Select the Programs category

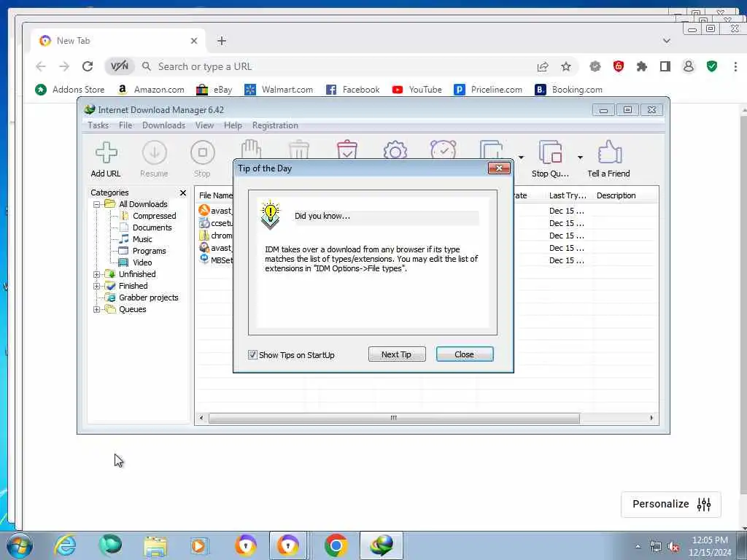pyautogui.click(x=149, y=251)
